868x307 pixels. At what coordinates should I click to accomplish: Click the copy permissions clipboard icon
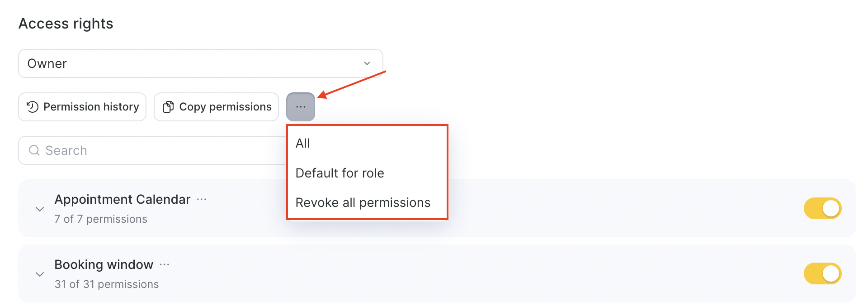168,107
